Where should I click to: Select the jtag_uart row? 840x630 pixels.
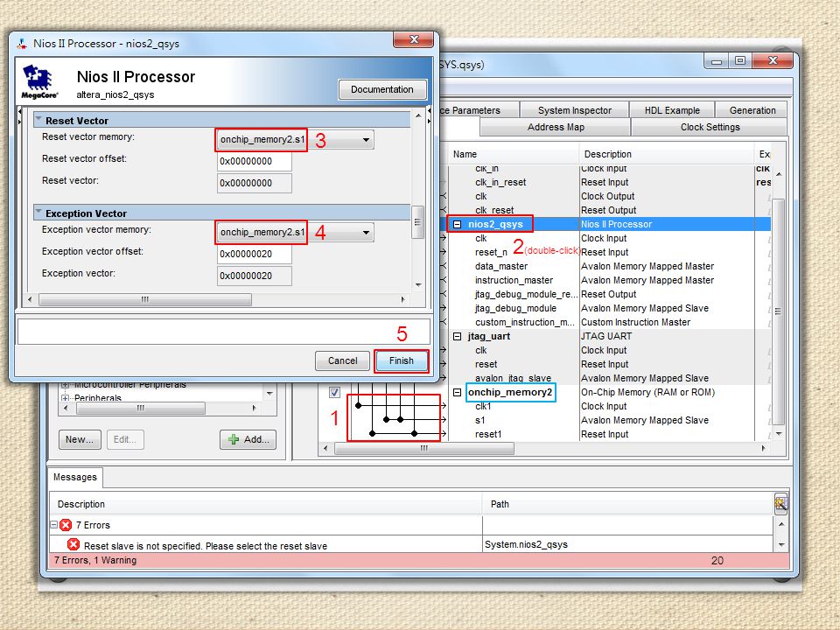[x=609, y=336]
